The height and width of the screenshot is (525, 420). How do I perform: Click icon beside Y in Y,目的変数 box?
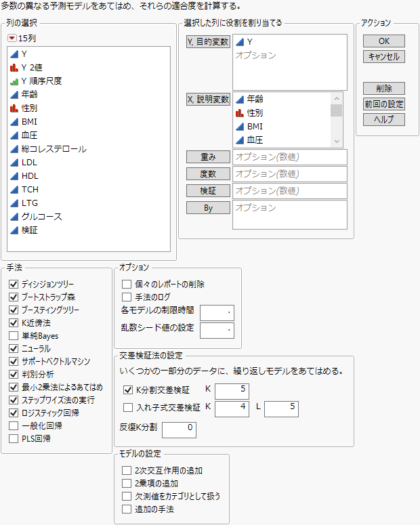[240, 42]
